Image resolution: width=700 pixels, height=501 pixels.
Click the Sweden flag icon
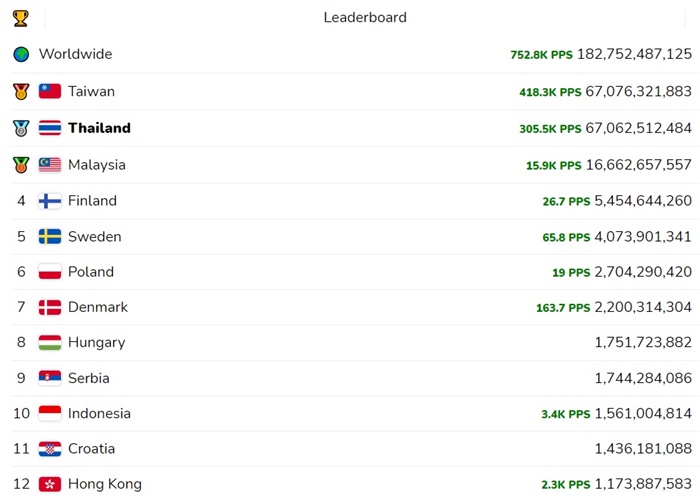pos(50,237)
